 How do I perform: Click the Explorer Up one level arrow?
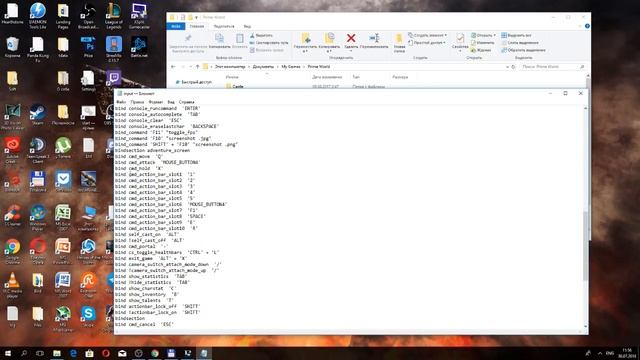(198, 67)
